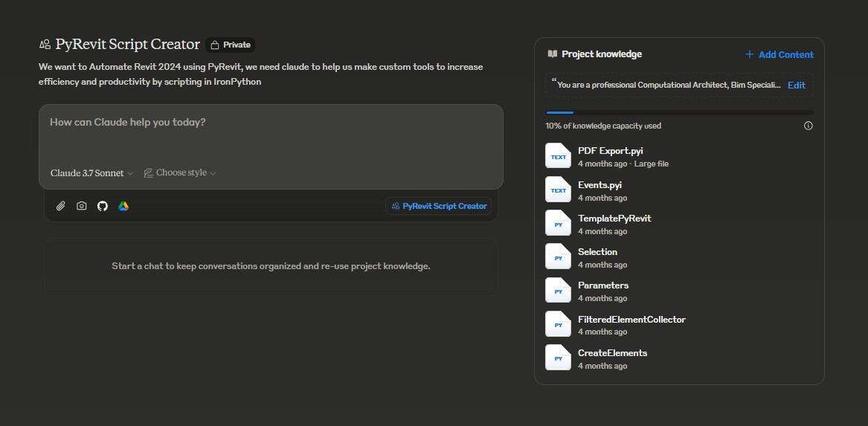Image resolution: width=868 pixels, height=426 pixels.
Task: Open the Parameters file name
Action: pyautogui.click(x=602, y=285)
